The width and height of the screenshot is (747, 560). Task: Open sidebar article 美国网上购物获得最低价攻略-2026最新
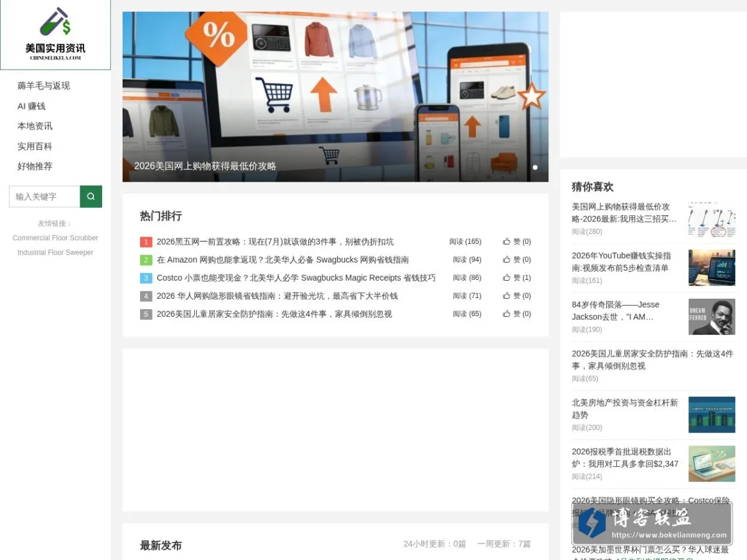[624, 213]
